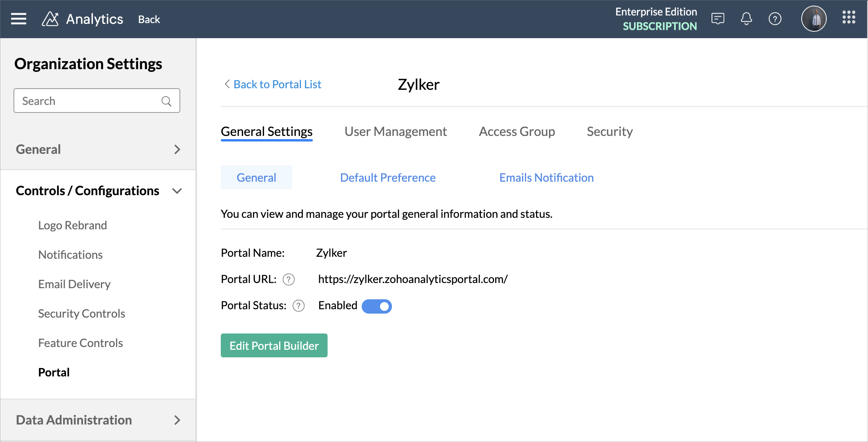Show help for Portal URL
Image resolution: width=868 pixels, height=442 pixels.
[x=289, y=279]
